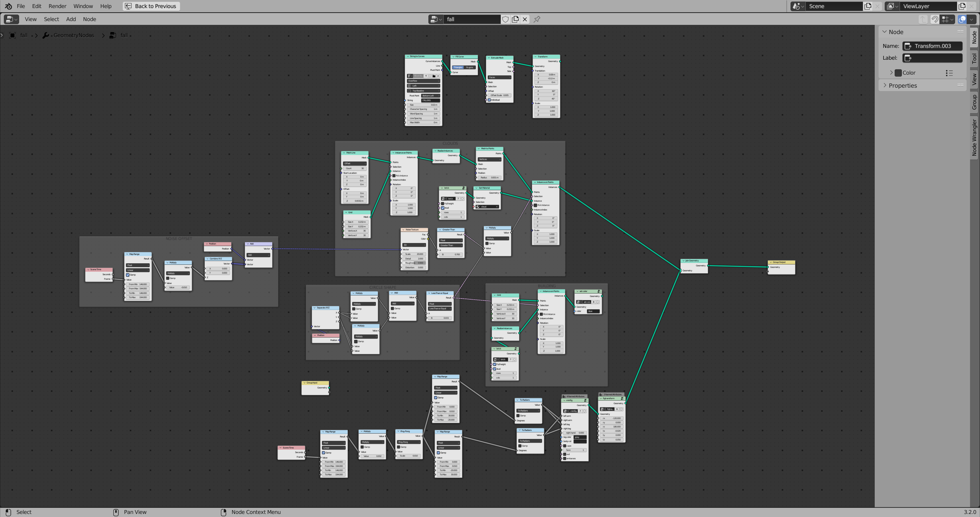Switch to the Node Wrangler sidebar tab
The width and height of the screenshot is (980, 517).
click(975, 137)
